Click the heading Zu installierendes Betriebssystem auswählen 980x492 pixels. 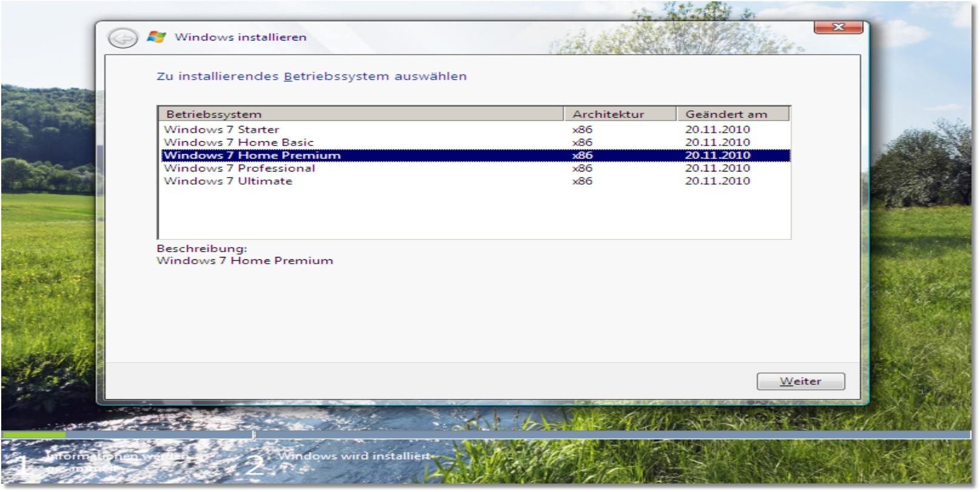[x=312, y=76]
